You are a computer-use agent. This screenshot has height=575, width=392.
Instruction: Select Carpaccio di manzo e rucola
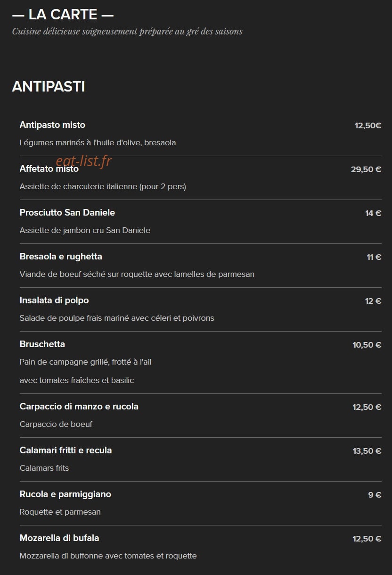tap(79, 407)
